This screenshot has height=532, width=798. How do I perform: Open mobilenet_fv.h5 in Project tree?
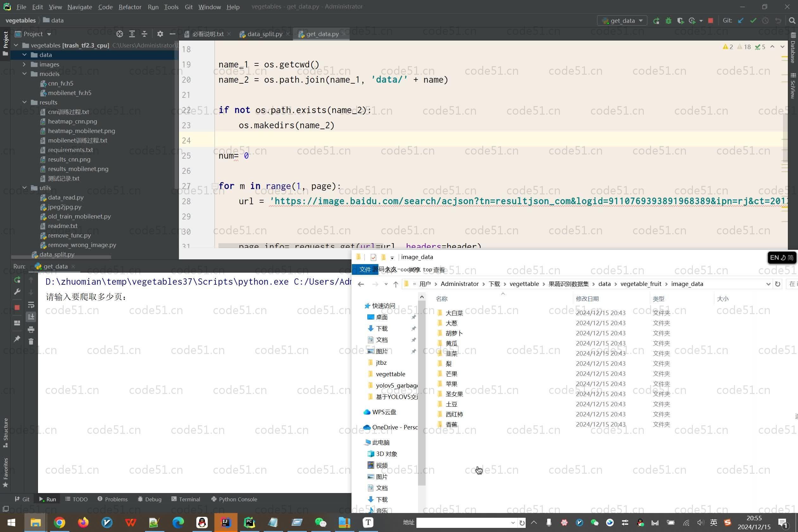[x=70, y=92]
